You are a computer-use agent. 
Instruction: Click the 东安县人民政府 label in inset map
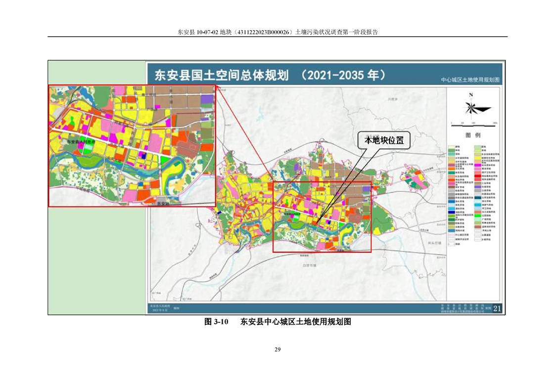pyautogui.click(x=80, y=142)
